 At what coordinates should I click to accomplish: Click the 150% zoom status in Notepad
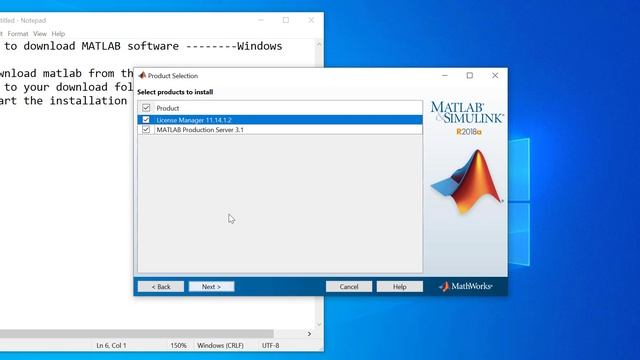pos(178,345)
